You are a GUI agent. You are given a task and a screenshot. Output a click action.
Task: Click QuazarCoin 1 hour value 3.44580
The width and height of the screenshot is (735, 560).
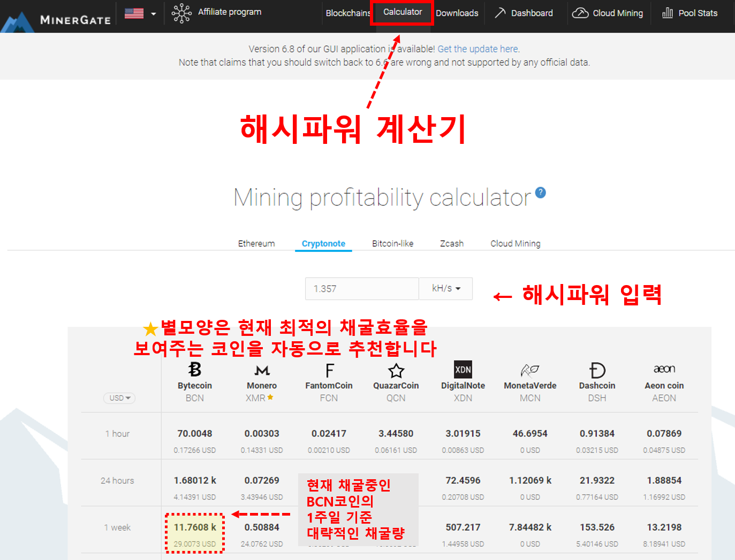[x=396, y=434]
